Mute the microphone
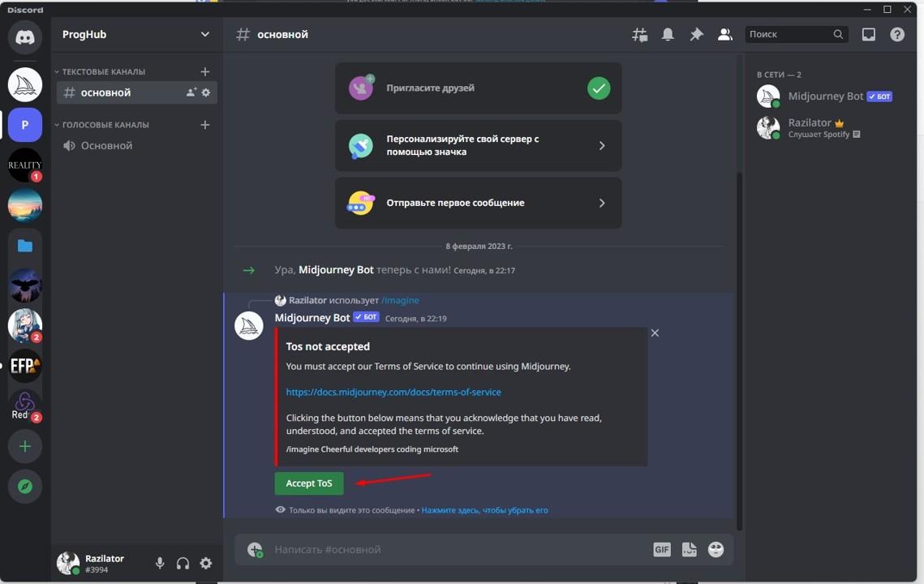The height and width of the screenshot is (584, 924). point(160,564)
